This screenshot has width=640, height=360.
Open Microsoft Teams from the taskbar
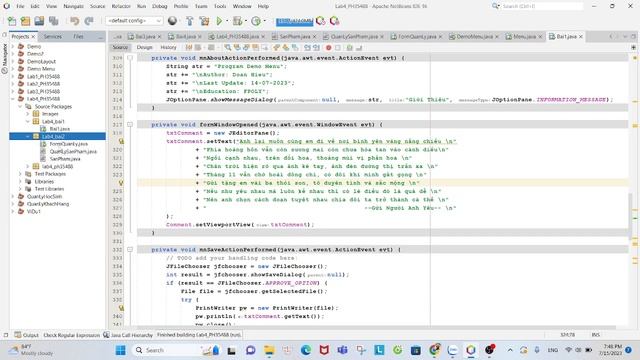click(x=342, y=350)
